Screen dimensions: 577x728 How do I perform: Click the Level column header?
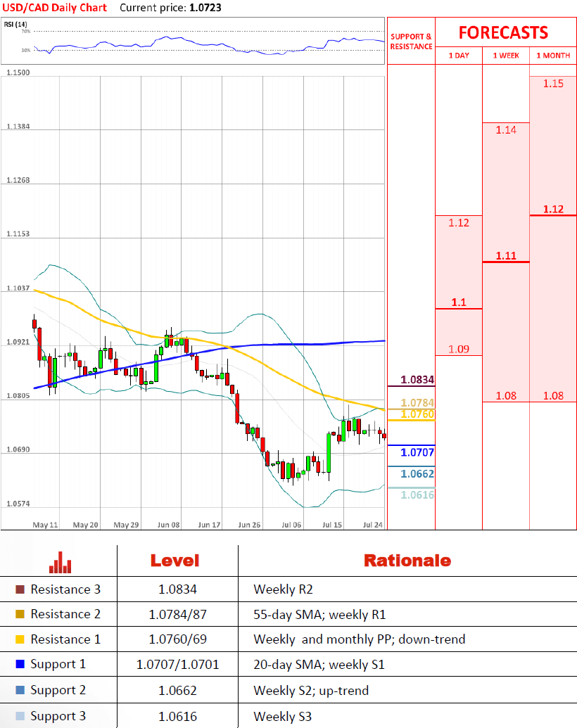click(175, 561)
